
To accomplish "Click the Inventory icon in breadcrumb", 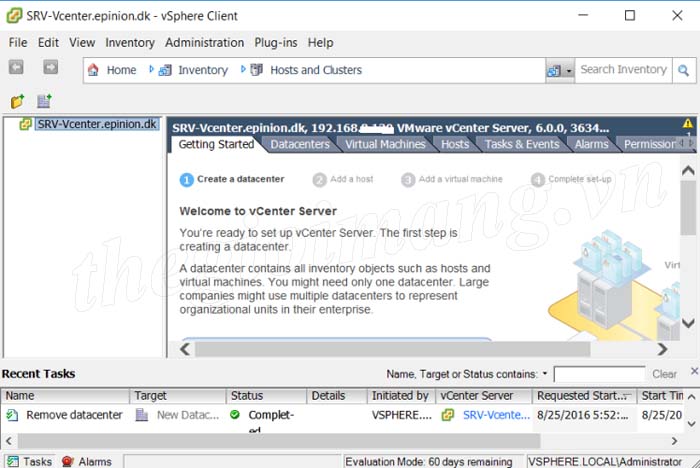I will point(165,70).
